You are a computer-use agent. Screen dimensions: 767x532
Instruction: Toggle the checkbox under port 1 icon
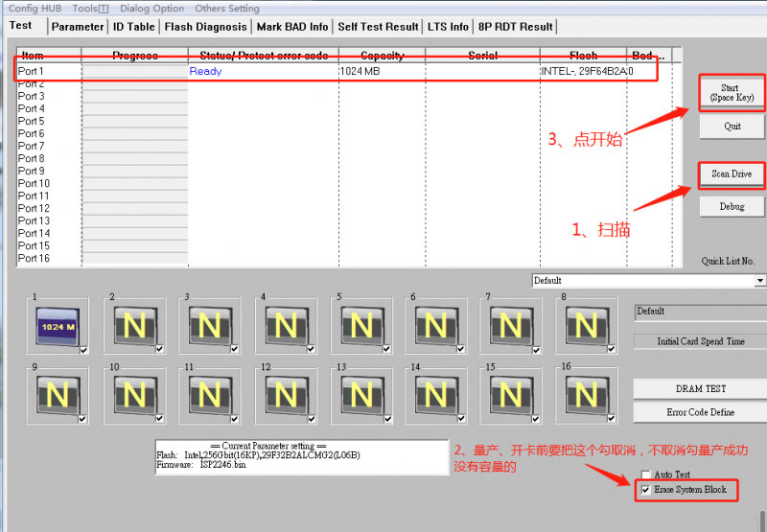(x=83, y=350)
